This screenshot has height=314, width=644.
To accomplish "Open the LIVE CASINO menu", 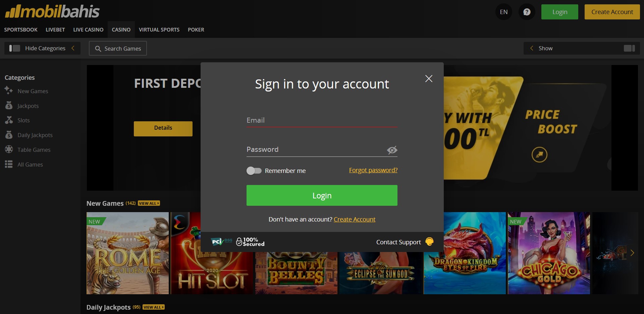I will click(x=88, y=29).
